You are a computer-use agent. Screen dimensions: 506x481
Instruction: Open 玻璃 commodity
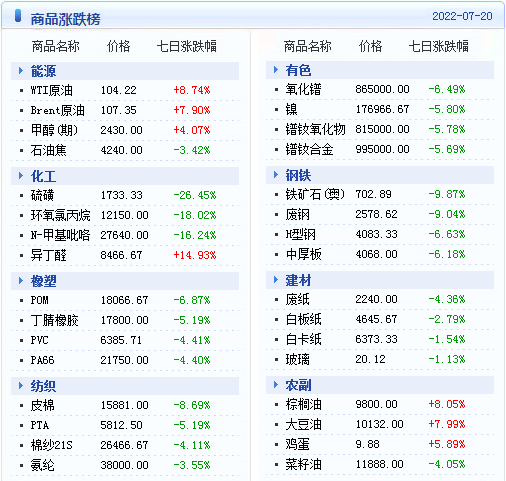297,359
